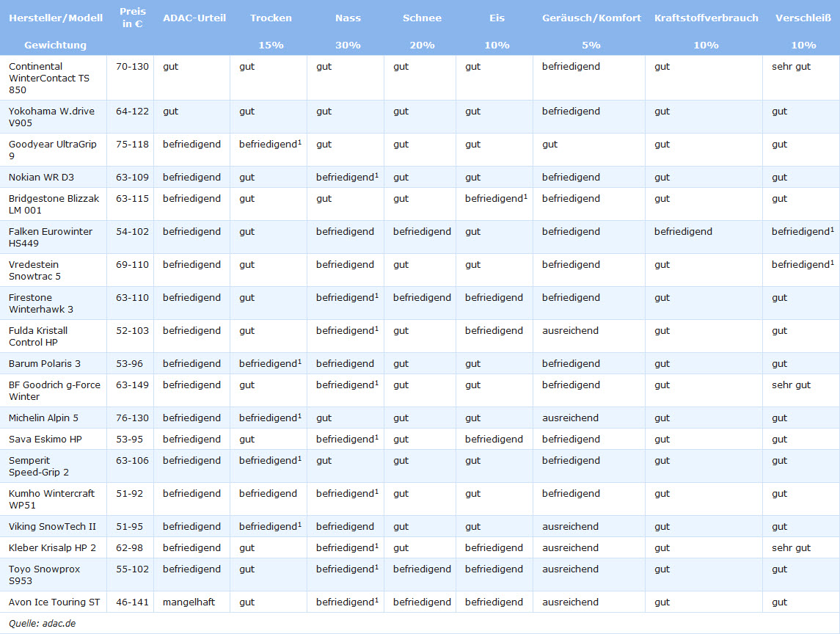The image size is (840, 634).
Task: Click Toyo Snowprox 'befriedigend' Schnee rating
Action: tap(422, 569)
